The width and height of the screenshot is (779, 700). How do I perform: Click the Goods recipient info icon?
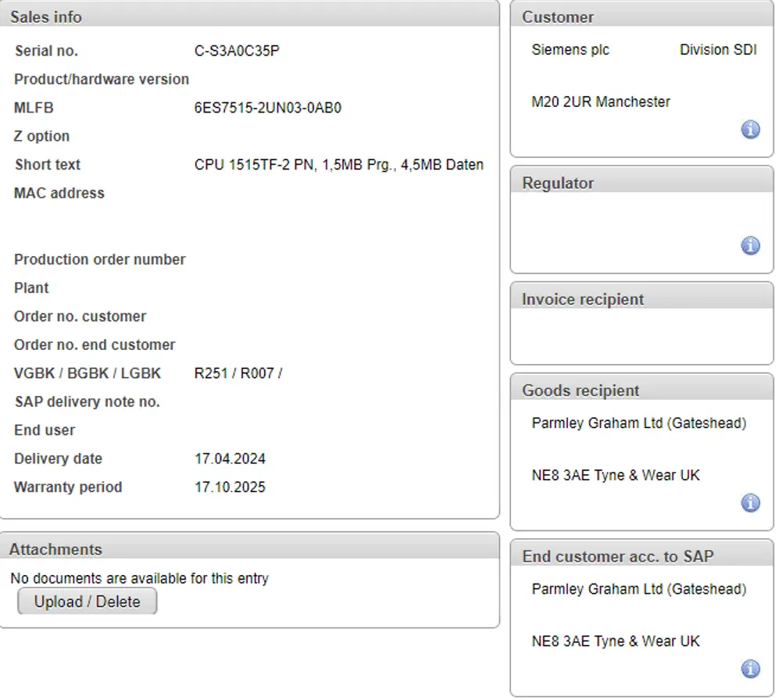click(750, 503)
